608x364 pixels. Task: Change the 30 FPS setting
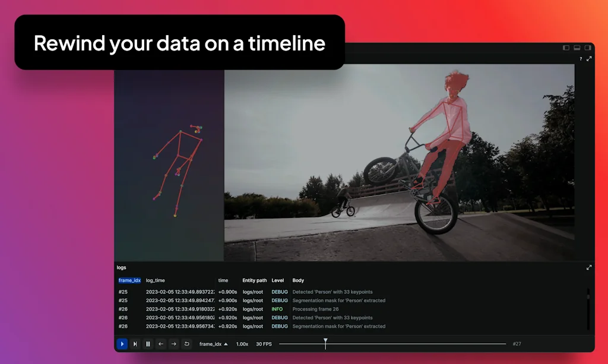pyautogui.click(x=264, y=344)
